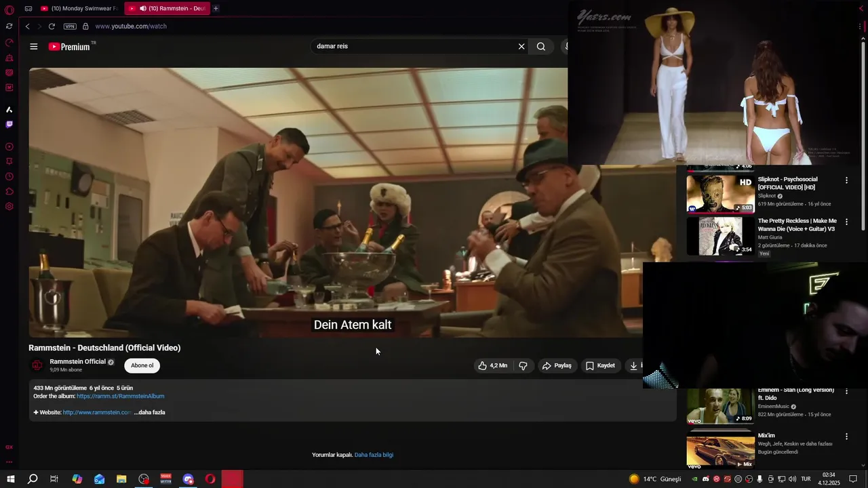Open The Pretty Reckless Make Me Wanna Die thumbnail
The image size is (868, 488).
coord(720,236)
